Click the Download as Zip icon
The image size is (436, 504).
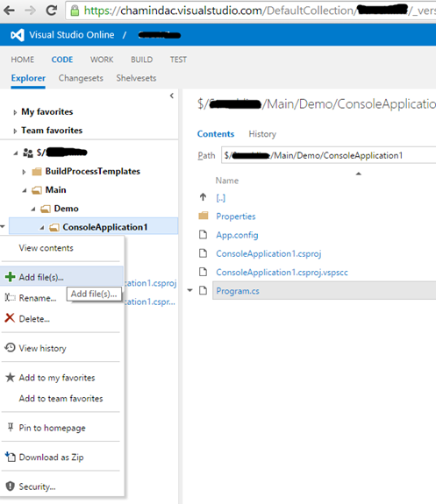tap(10, 457)
